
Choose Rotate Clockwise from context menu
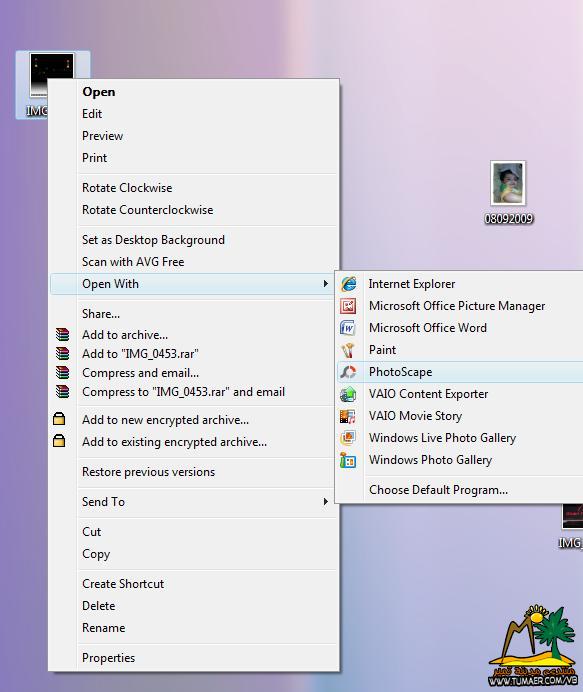[x=127, y=188]
